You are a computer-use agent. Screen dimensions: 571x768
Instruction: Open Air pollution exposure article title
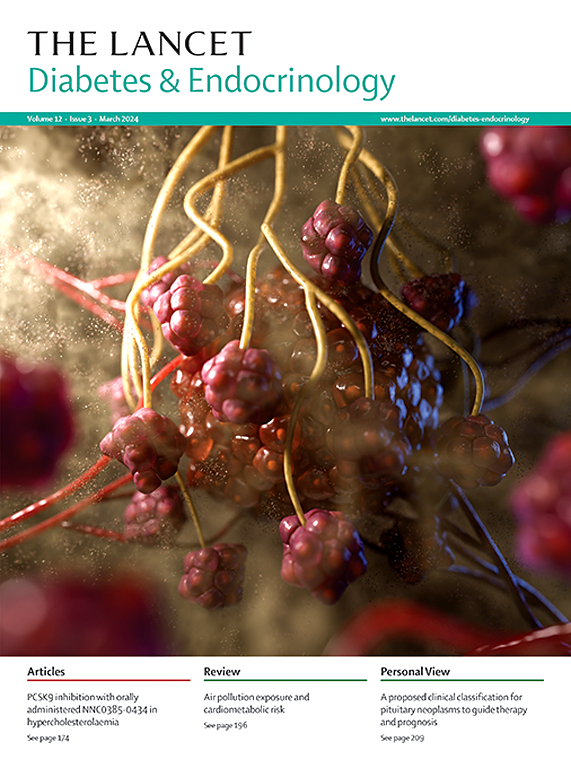(257, 703)
